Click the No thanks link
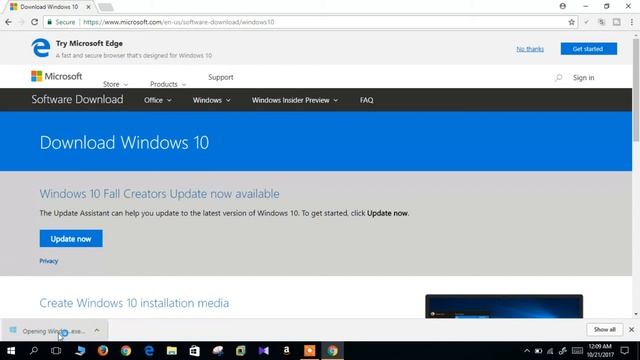Screen dimensions: 640x360 tap(530, 49)
